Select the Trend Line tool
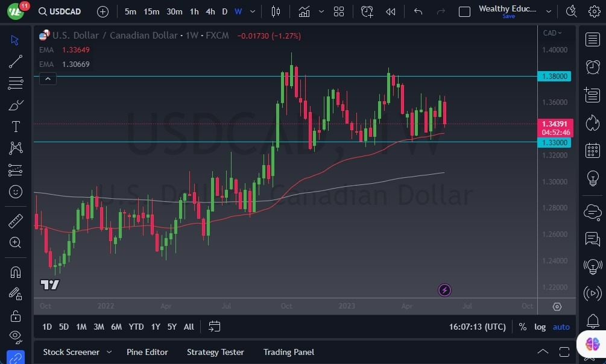The height and width of the screenshot is (364, 606). [x=15, y=61]
